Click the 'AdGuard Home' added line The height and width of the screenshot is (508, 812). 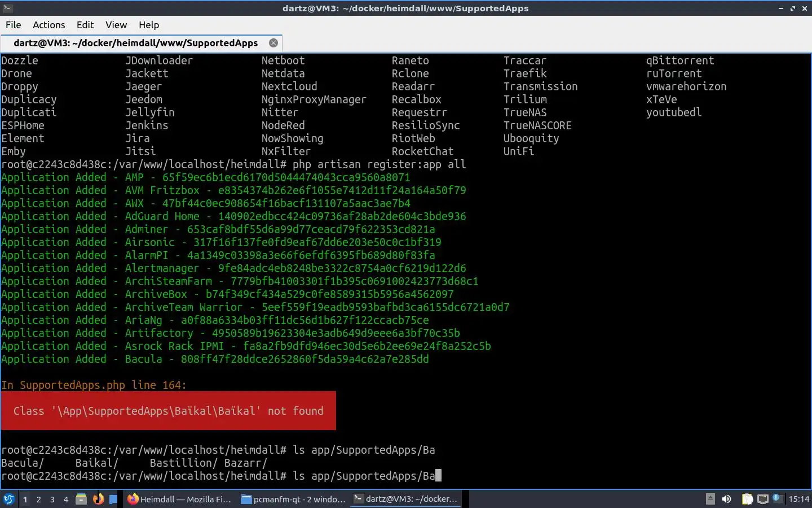[233, 216]
